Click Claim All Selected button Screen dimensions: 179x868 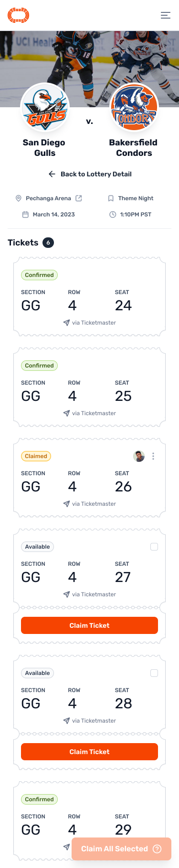[121, 849]
